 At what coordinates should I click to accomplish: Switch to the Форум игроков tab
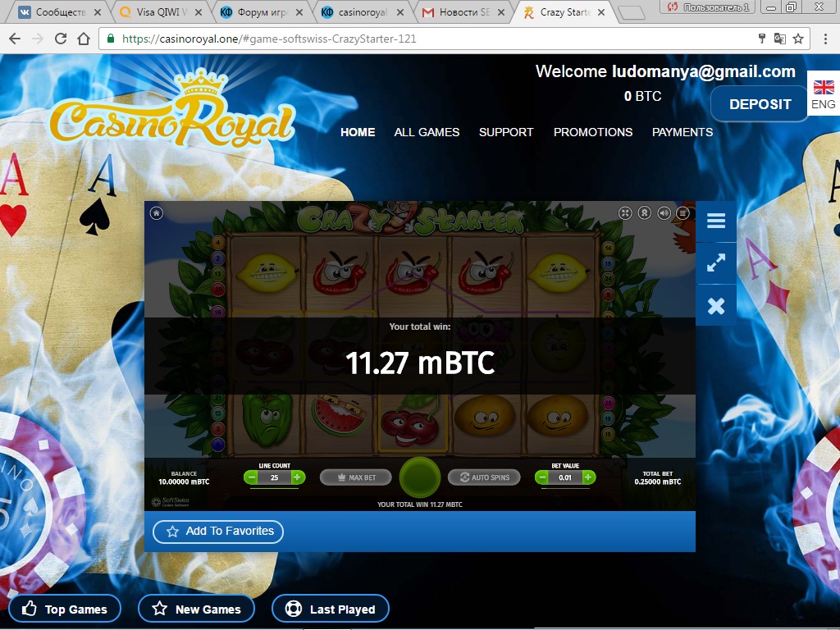(x=261, y=11)
